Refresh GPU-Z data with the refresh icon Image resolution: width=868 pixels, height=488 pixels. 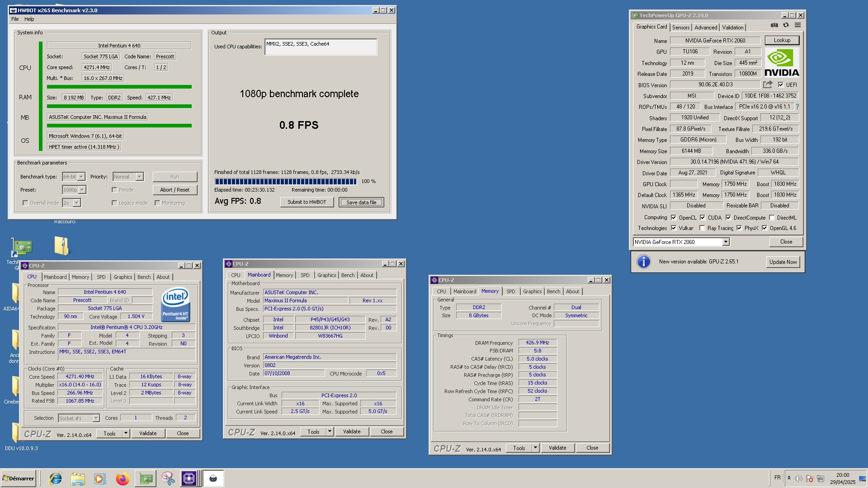pos(786,25)
